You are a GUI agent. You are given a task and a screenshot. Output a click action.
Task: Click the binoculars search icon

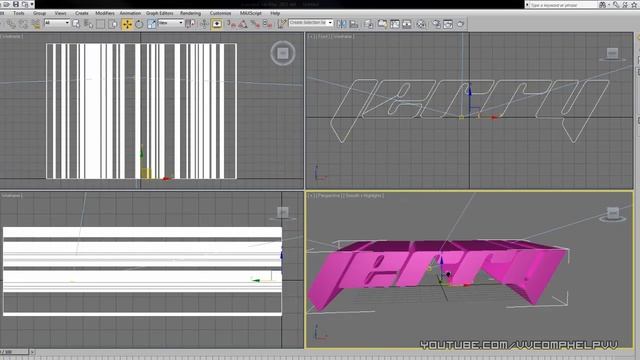click(x=602, y=5)
